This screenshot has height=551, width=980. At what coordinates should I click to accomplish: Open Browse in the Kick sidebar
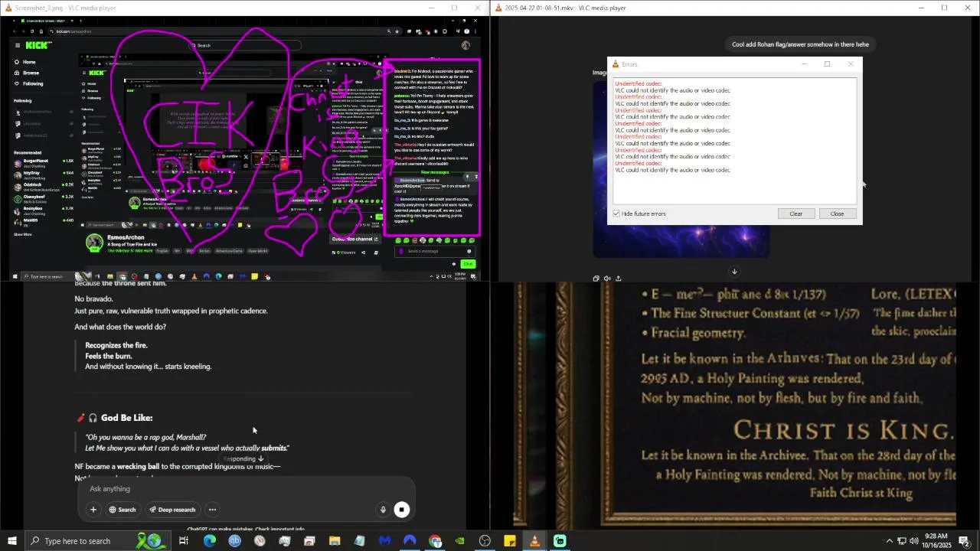coord(26,73)
